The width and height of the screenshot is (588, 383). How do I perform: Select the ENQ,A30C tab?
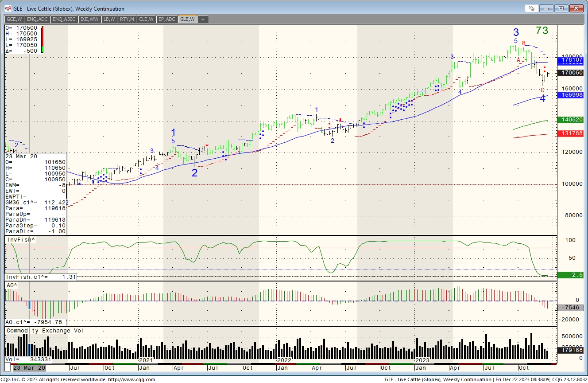coord(64,19)
